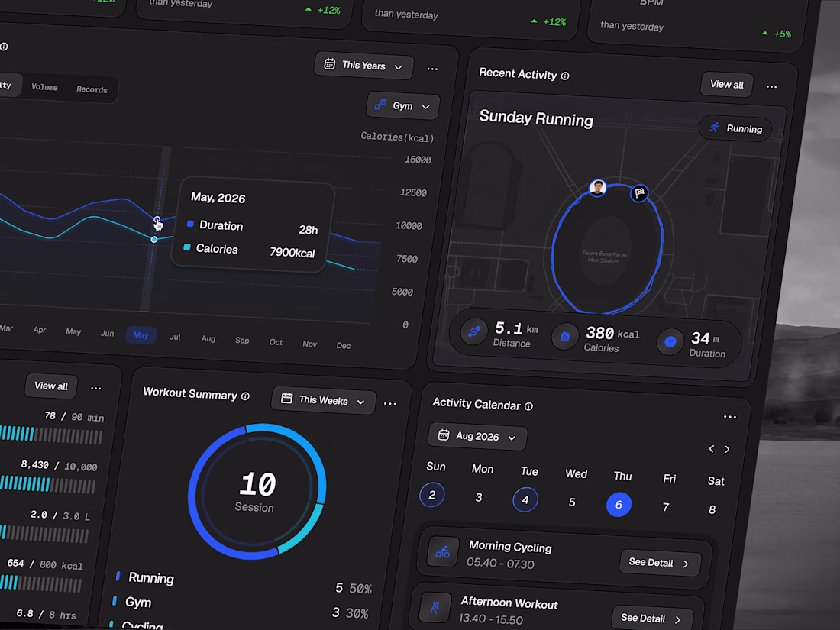Click See Detail for Morning Cycling
840x630 pixels.
tap(660, 563)
